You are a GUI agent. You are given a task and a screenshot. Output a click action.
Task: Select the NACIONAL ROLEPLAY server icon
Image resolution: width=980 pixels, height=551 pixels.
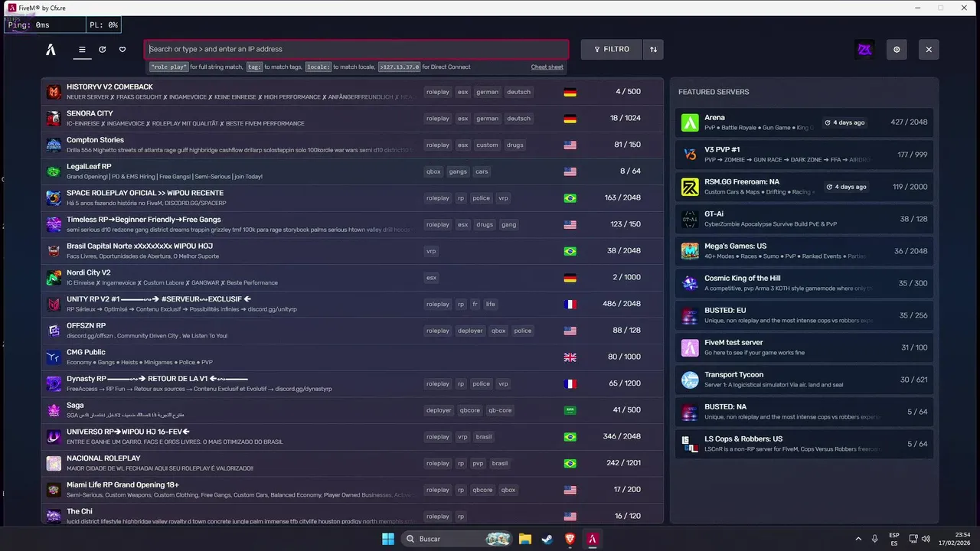pyautogui.click(x=54, y=463)
